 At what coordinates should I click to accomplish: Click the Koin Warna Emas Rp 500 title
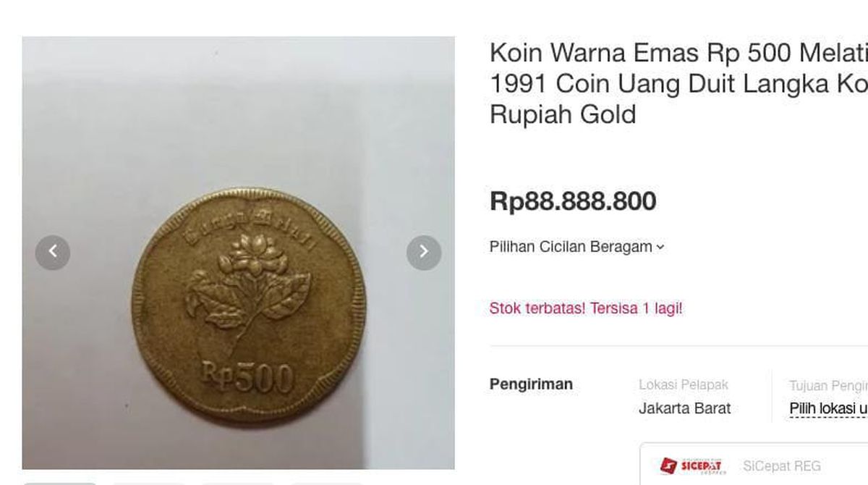click(678, 83)
